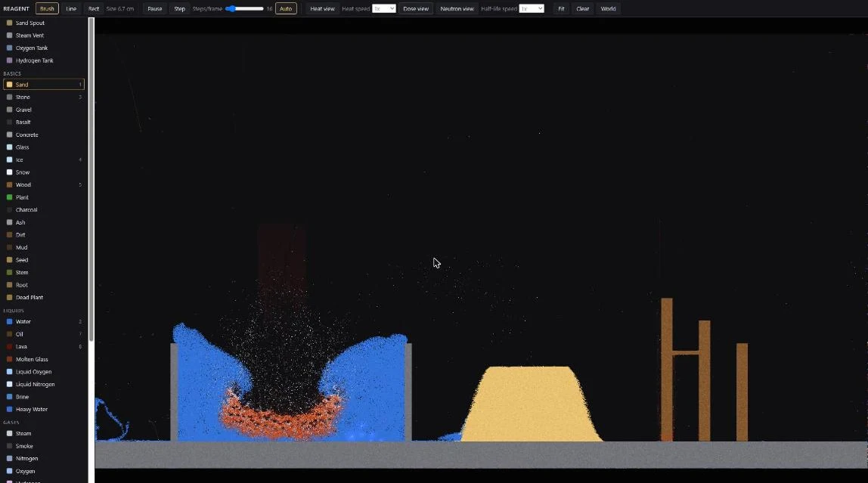Select Liquid Nitrogen material
The height and width of the screenshot is (483, 868).
click(44, 384)
